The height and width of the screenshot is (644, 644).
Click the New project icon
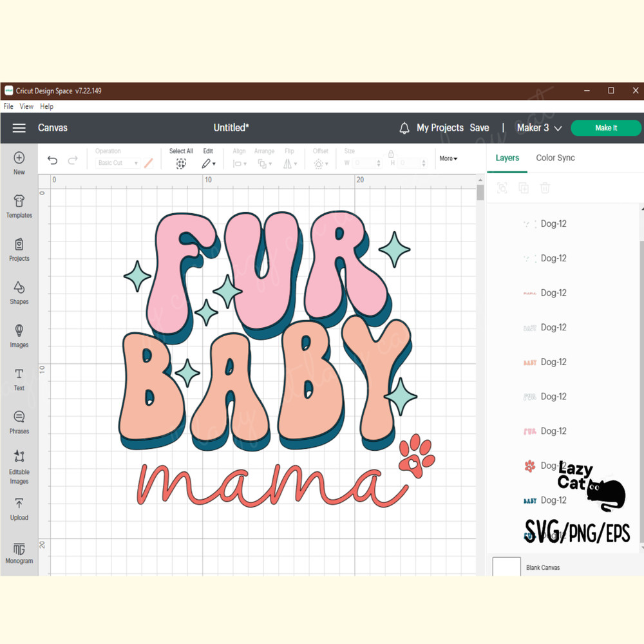coord(19,158)
